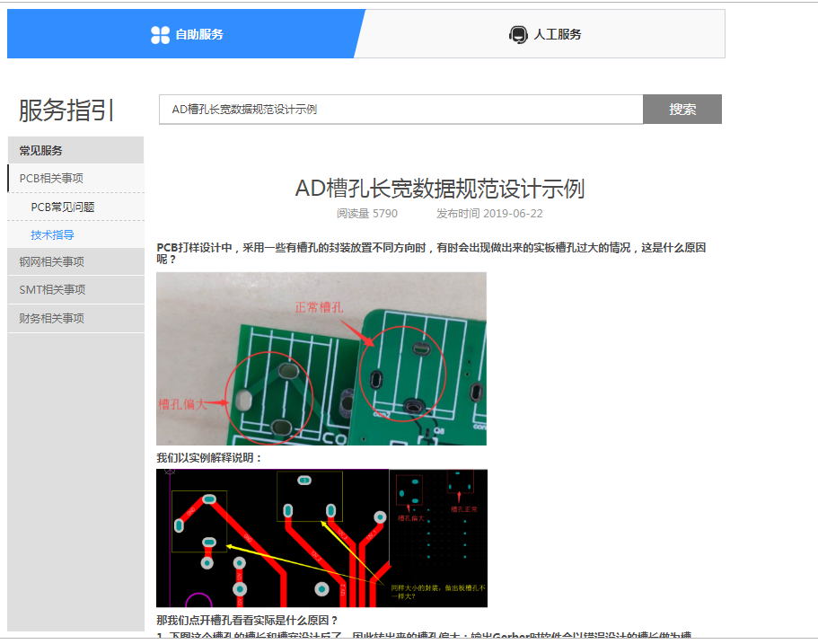The image size is (818, 644).
Task: Click the 发布时间 2019-06-22 publish date
Action: click(x=489, y=214)
